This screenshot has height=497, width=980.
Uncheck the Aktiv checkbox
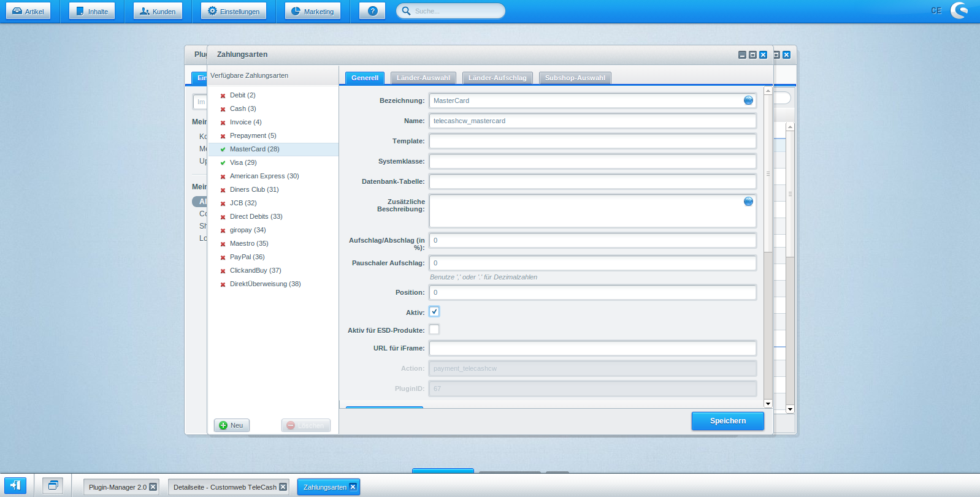click(x=434, y=311)
